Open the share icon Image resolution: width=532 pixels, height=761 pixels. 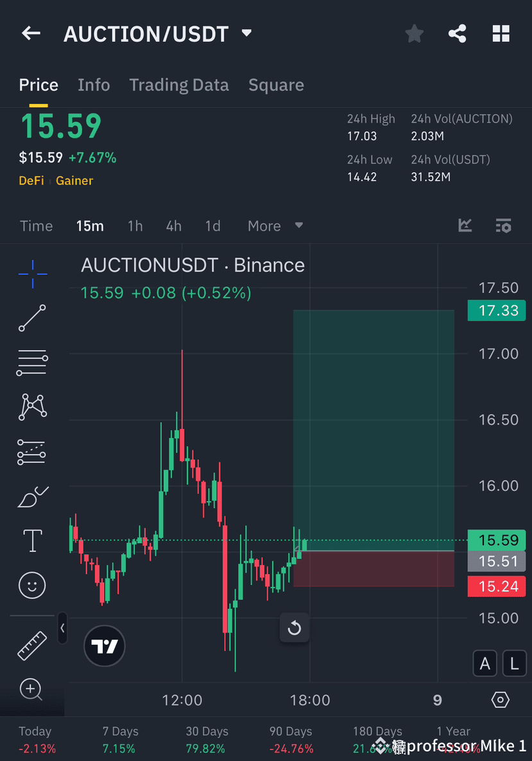point(457,33)
